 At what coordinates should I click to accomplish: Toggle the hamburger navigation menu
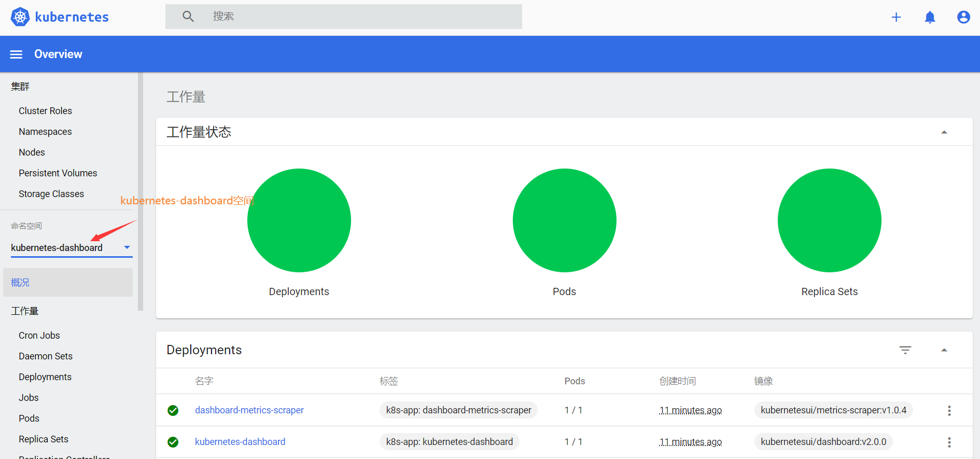tap(17, 54)
